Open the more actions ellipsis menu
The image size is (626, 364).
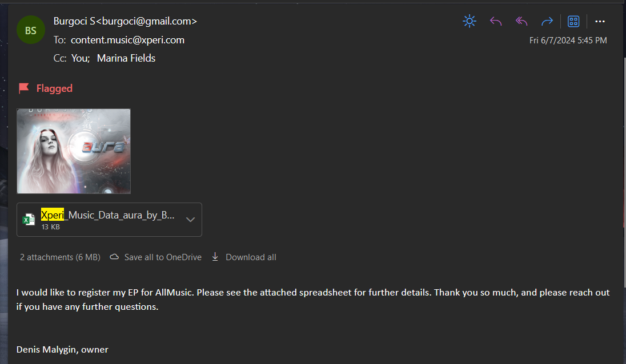point(600,22)
